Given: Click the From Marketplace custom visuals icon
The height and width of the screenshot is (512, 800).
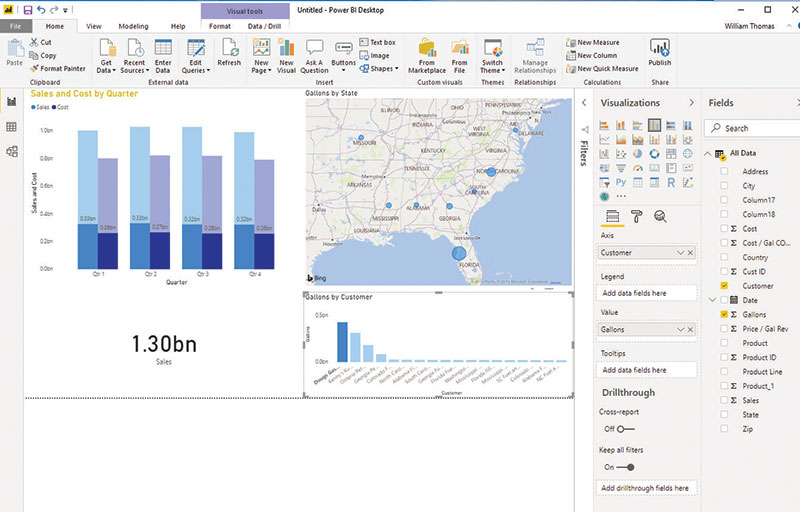Looking at the screenshot, I should tap(427, 55).
